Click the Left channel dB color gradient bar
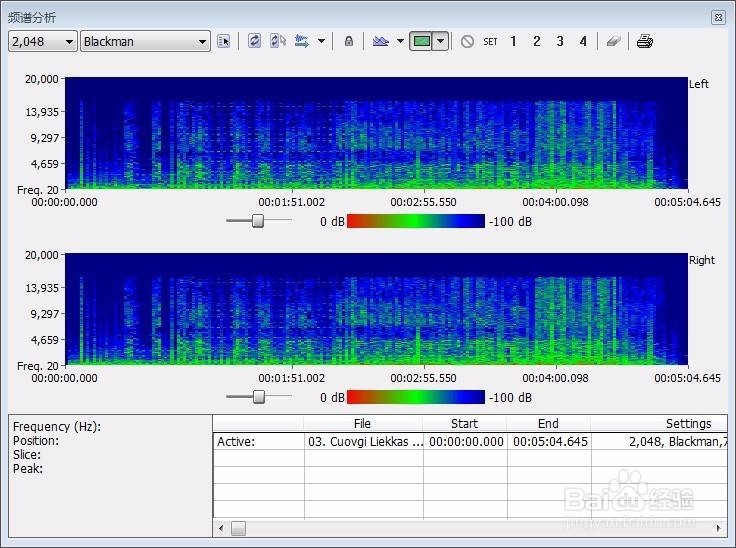The image size is (736, 548). [x=416, y=221]
